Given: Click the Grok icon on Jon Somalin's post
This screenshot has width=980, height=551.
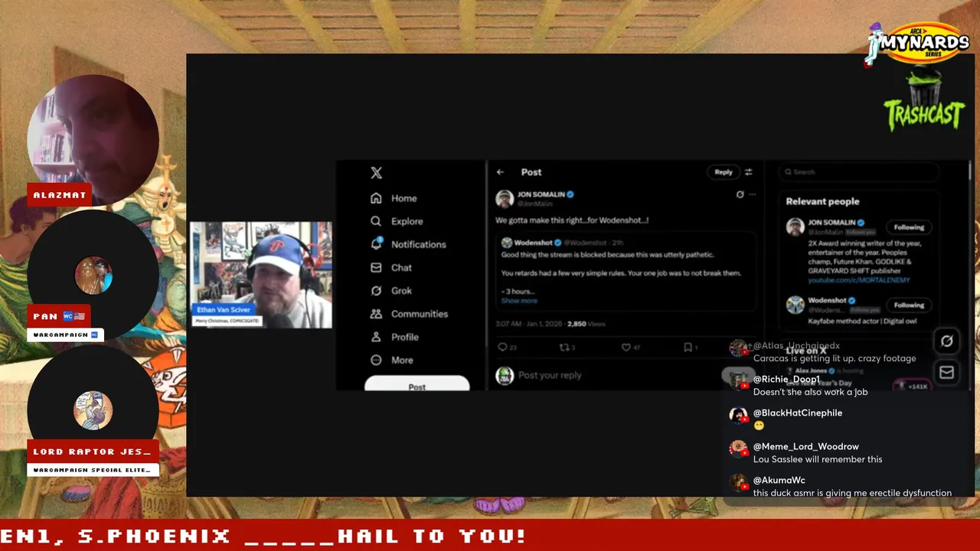Looking at the screenshot, I should [x=740, y=194].
